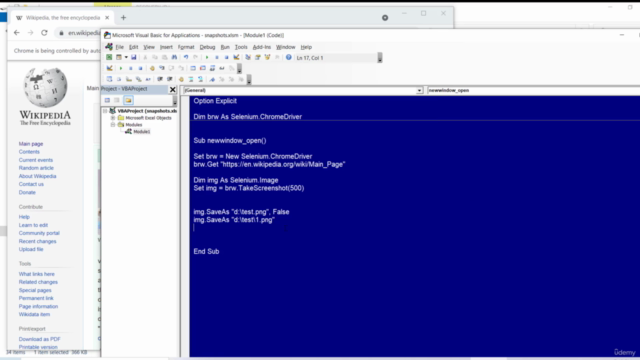This screenshot has width=640, height=360.
Task: Click the Find binoculars icon
Action: (x=174, y=58)
